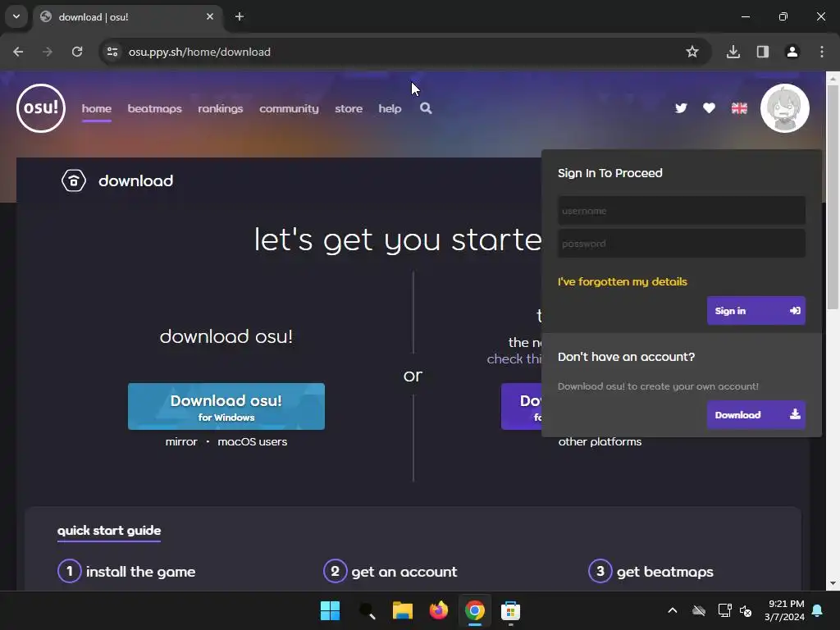
Task: Click the page vertical scrollbar thumb
Action: [x=833, y=197]
